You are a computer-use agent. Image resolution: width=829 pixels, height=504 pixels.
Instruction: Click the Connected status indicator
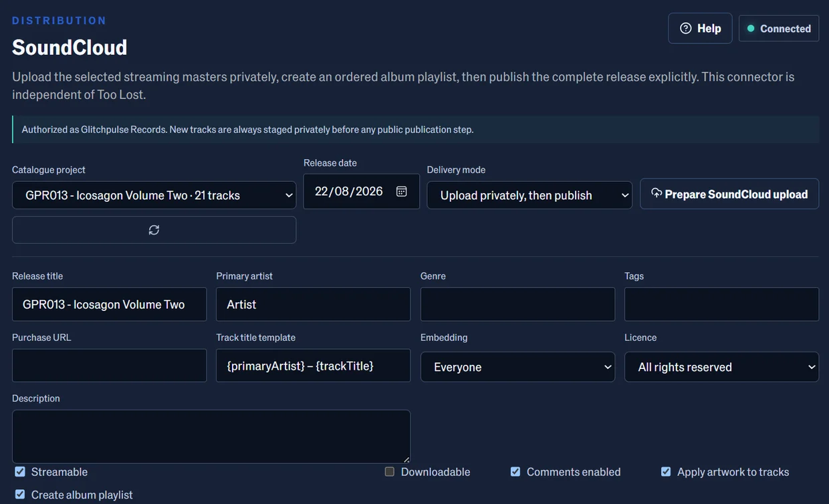coord(779,29)
